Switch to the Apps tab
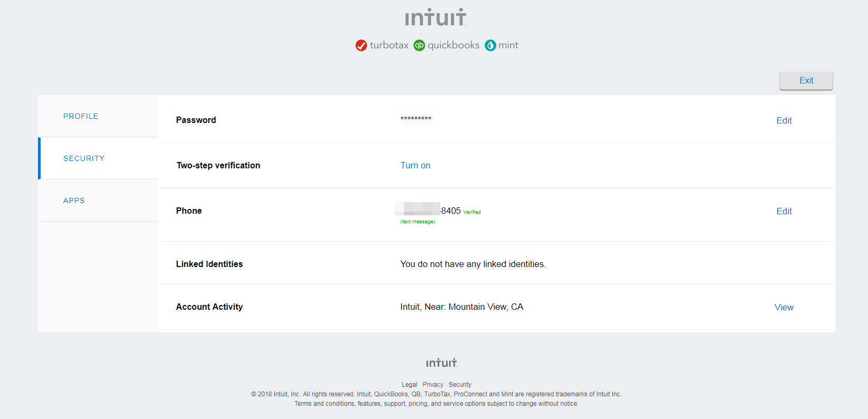The width and height of the screenshot is (868, 419). point(98,201)
